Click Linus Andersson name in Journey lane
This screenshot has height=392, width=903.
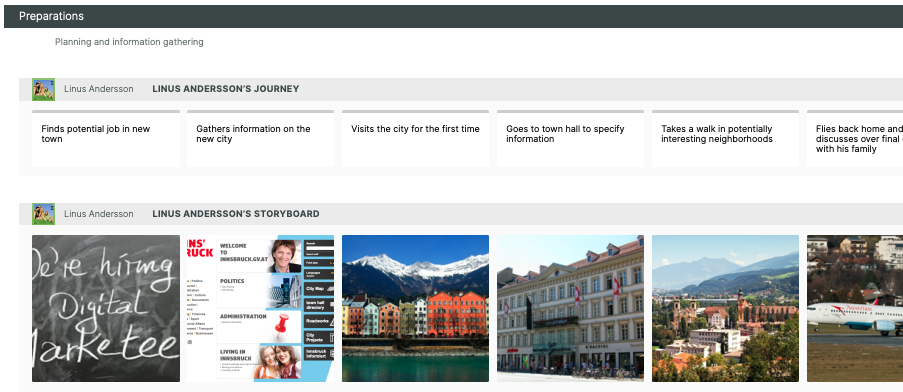98,89
